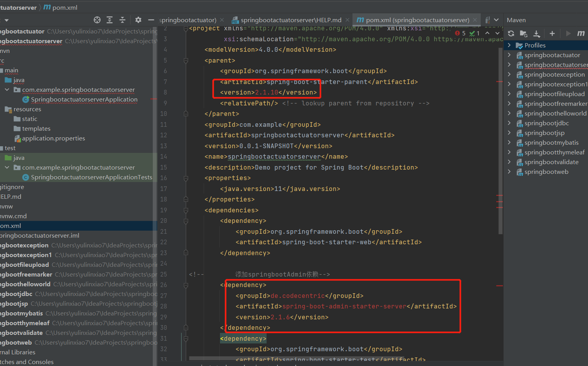Go to next highlighted error arrow

(x=497, y=33)
